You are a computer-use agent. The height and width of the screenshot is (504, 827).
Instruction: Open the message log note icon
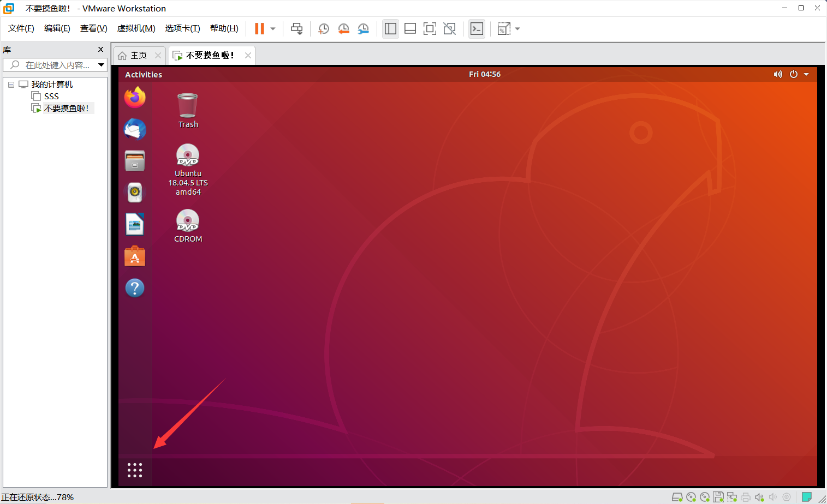click(x=807, y=497)
